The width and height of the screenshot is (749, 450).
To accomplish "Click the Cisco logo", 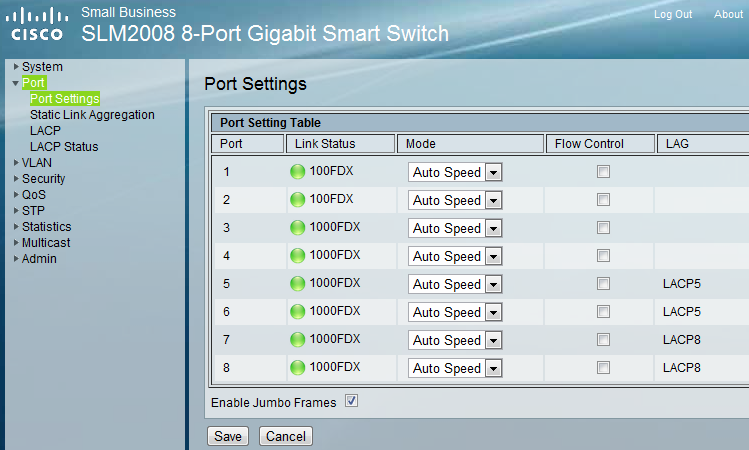I will 37,25.
